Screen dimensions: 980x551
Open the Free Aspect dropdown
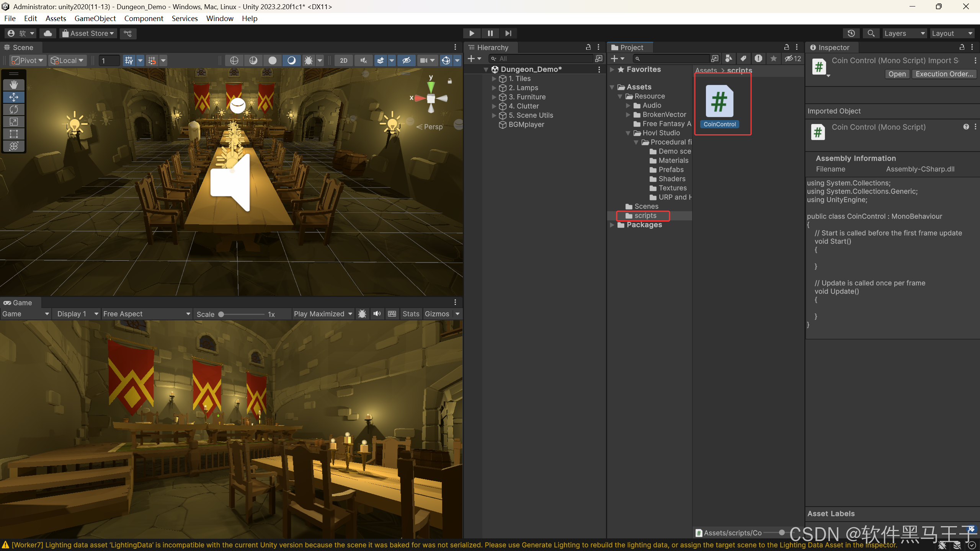[146, 314]
